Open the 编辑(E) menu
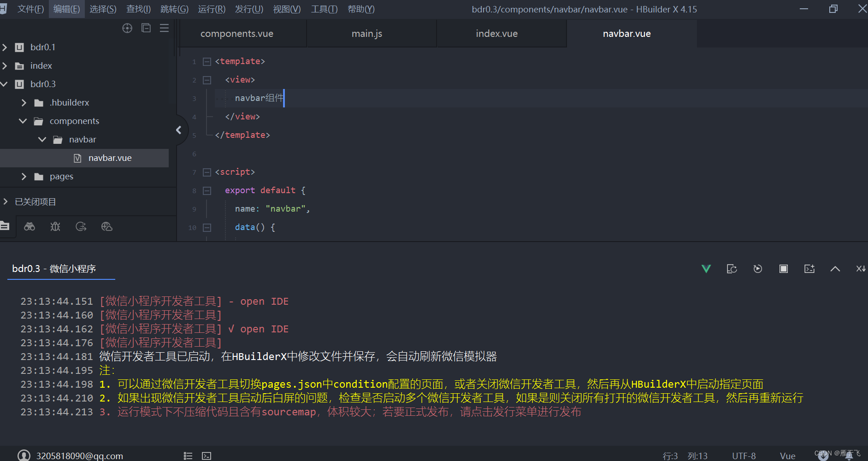Screen dimensions: 868x461 (x=67, y=9)
